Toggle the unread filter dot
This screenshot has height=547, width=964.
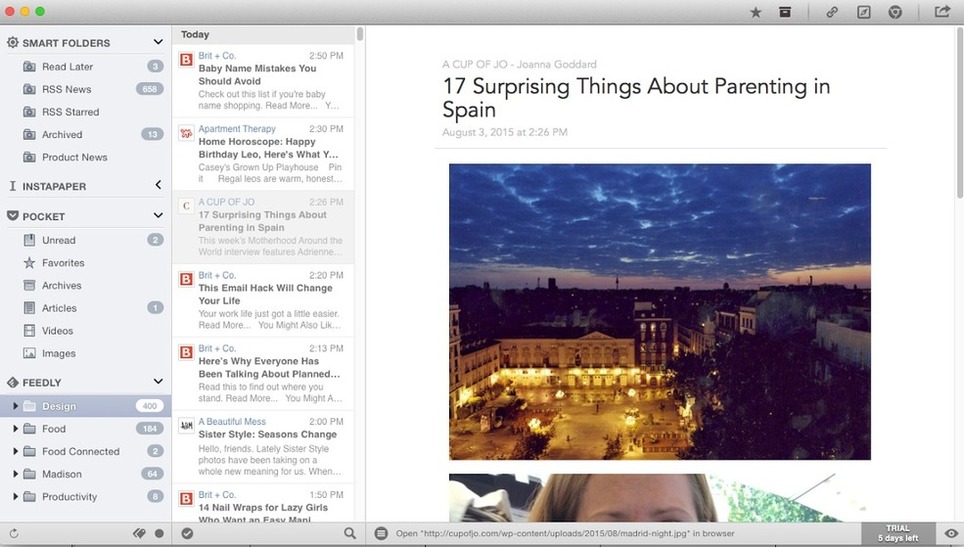(x=159, y=534)
